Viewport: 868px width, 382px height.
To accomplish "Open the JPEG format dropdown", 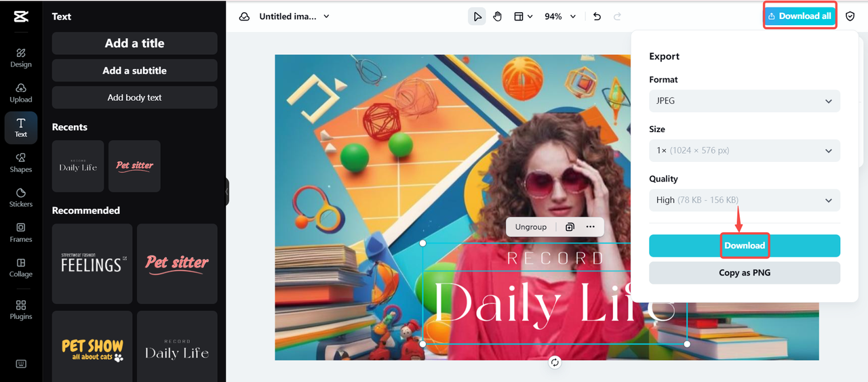I will [x=745, y=101].
